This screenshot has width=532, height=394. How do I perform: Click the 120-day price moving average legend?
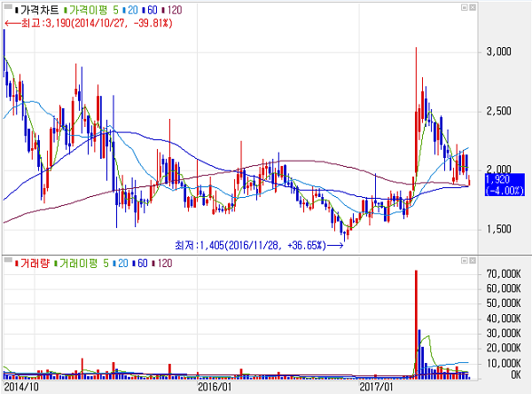click(172, 10)
